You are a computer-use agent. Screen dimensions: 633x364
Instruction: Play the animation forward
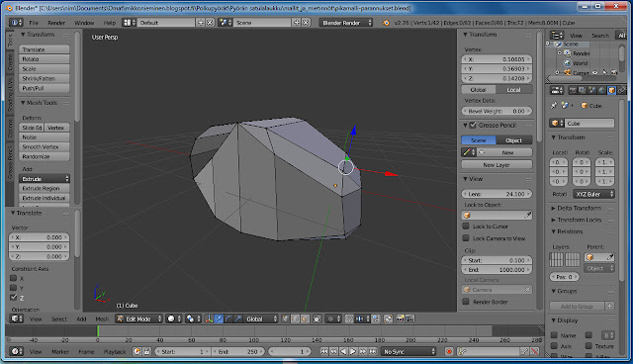coord(353,351)
